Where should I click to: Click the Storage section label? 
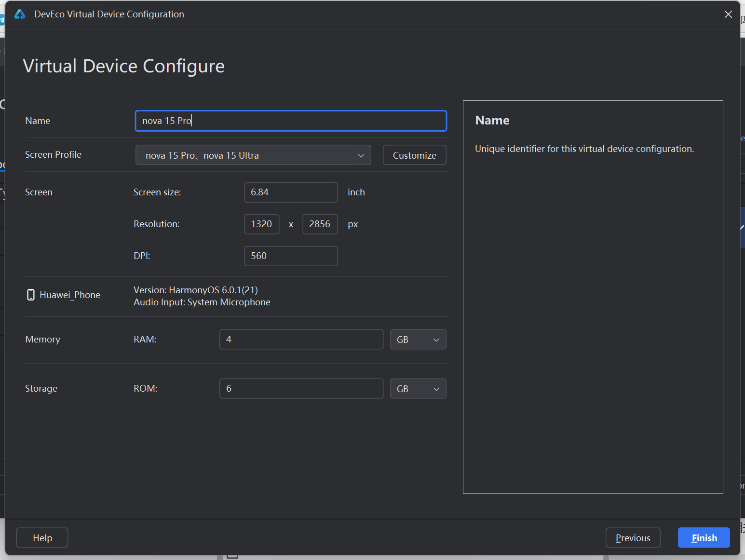point(41,389)
